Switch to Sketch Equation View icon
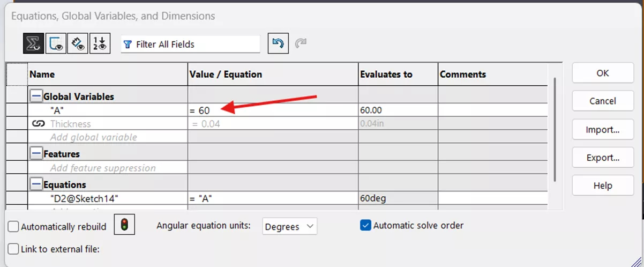This screenshot has height=267, width=644. click(56, 44)
